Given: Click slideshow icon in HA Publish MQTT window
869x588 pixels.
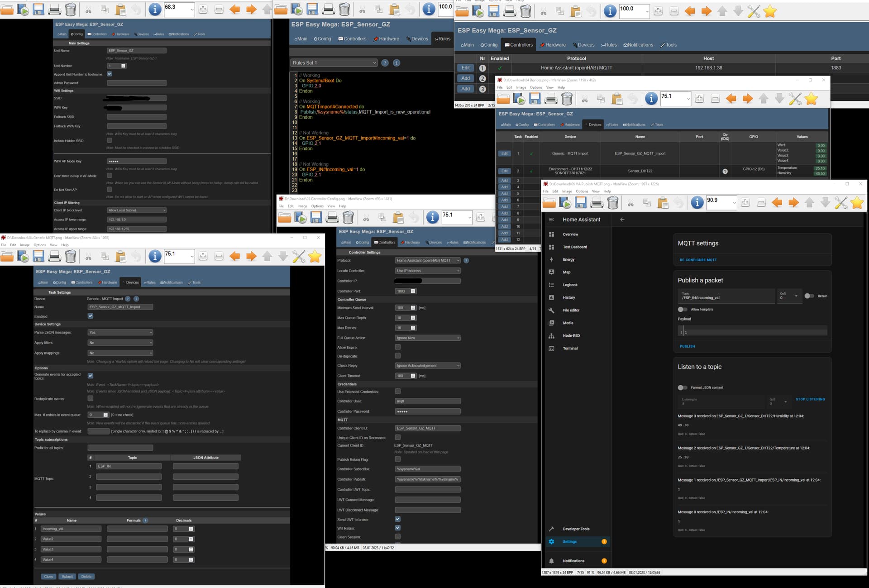Looking at the screenshot, I should 565,203.
